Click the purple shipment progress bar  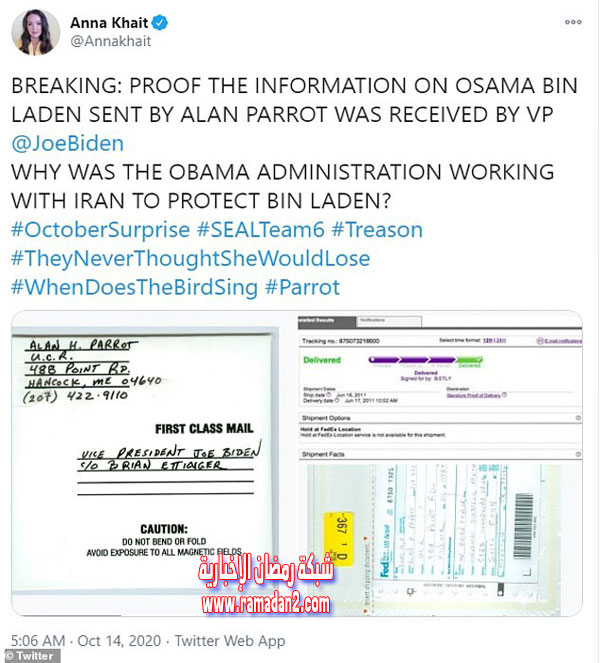pyautogui.click(x=413, y=360)
